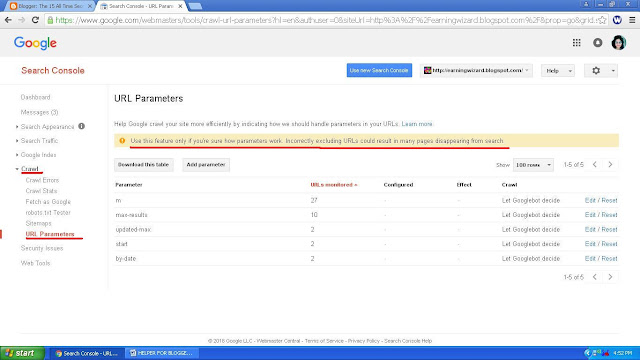640x360 pixels.
Task: Open robots.txt Tester
Action: coord(48,212)
